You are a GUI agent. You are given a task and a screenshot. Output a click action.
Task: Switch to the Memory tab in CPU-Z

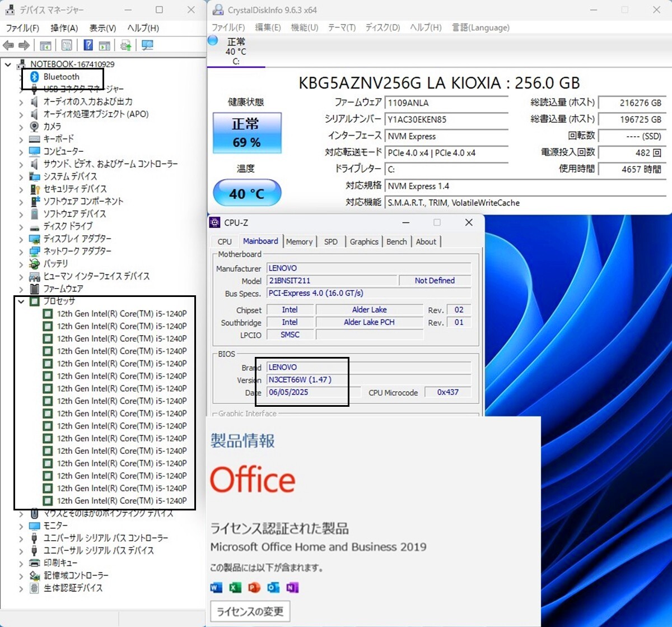point(299,241)
